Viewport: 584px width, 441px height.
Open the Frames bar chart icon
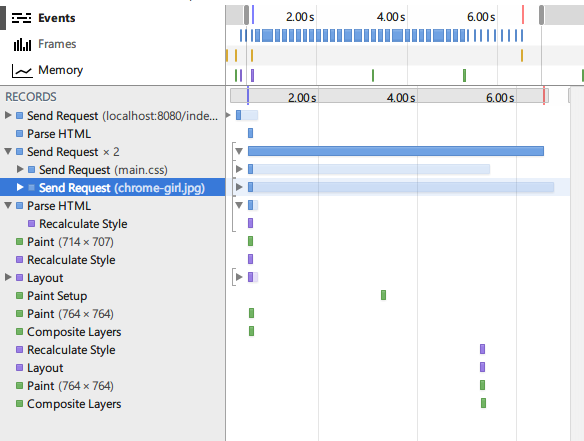(22, 44)
